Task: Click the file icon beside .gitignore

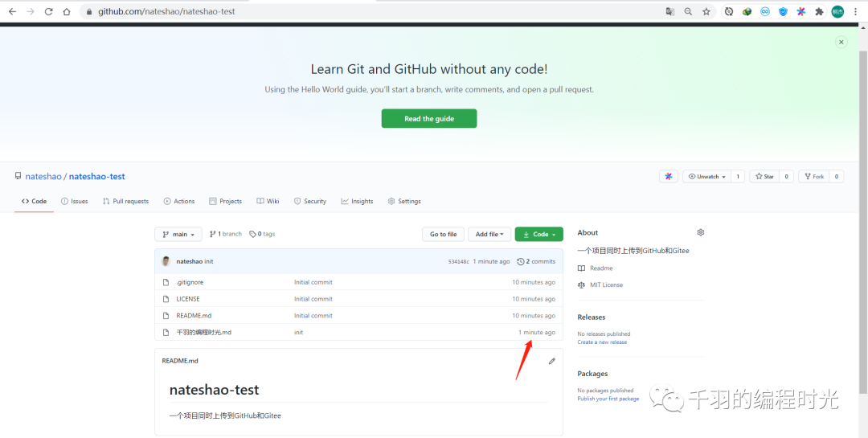Action: [x=166, y=282]
